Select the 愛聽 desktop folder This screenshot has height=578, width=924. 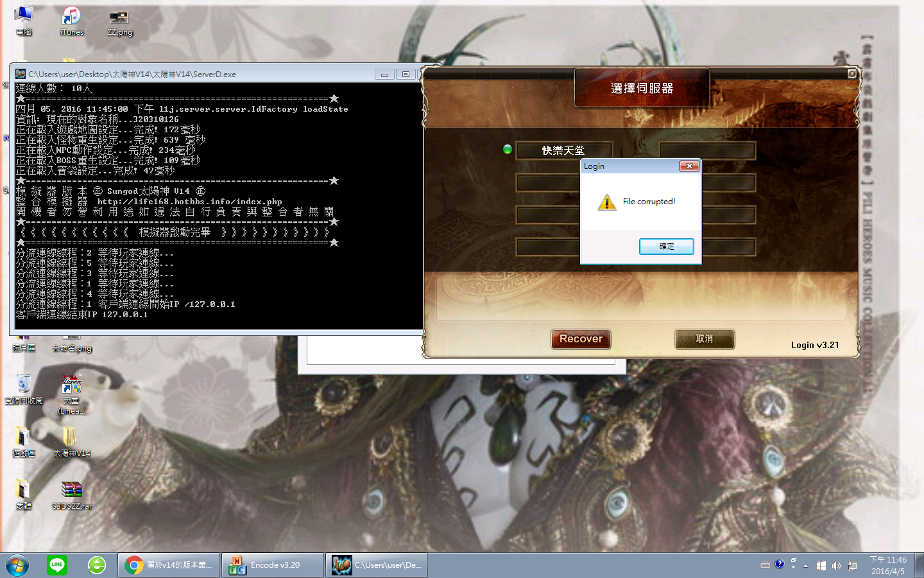tap(24, 495)
